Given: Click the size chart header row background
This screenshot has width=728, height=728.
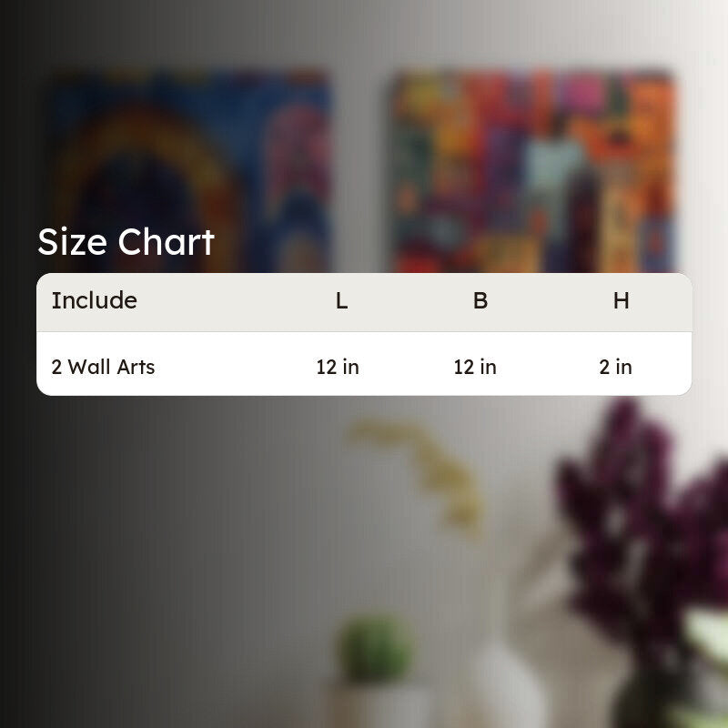Looking at the screenshot, I should (364, 302).
